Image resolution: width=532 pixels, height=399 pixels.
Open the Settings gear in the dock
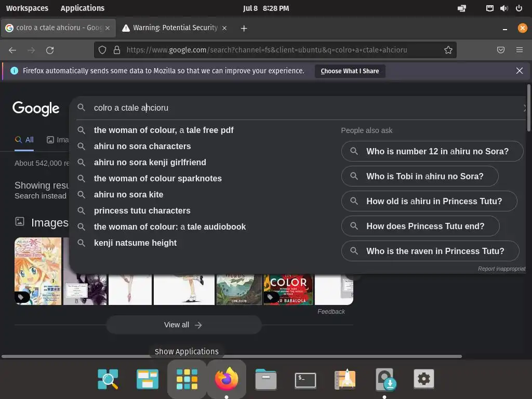[423, 379]
